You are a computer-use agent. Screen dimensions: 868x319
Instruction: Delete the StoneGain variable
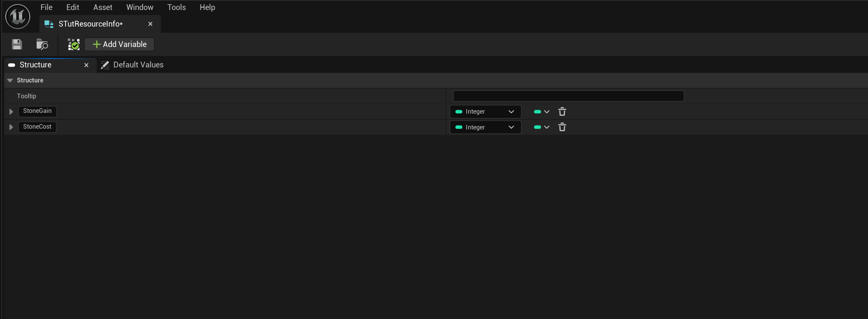click(562, 112)
